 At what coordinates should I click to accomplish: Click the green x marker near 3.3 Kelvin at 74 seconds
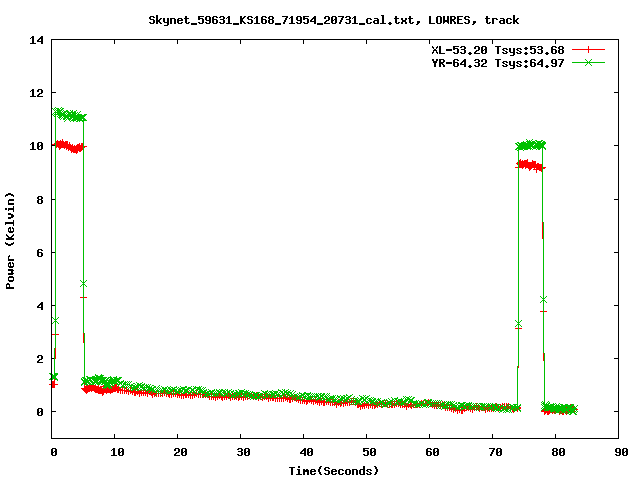click(518, 324)
